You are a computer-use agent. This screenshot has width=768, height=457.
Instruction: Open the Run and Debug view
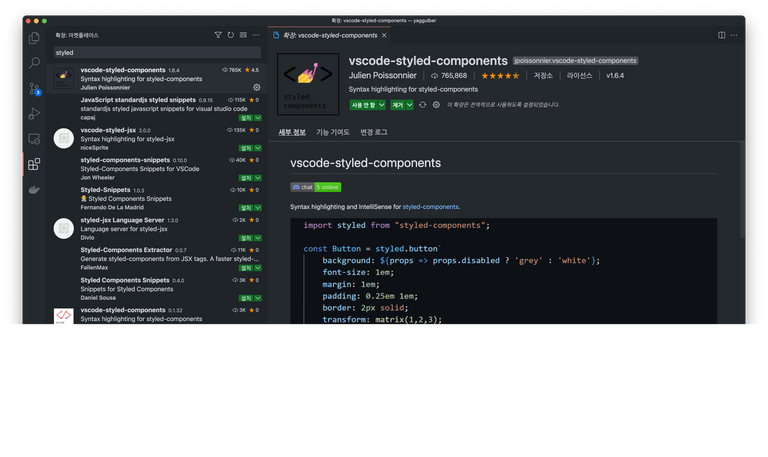point(34,114)
